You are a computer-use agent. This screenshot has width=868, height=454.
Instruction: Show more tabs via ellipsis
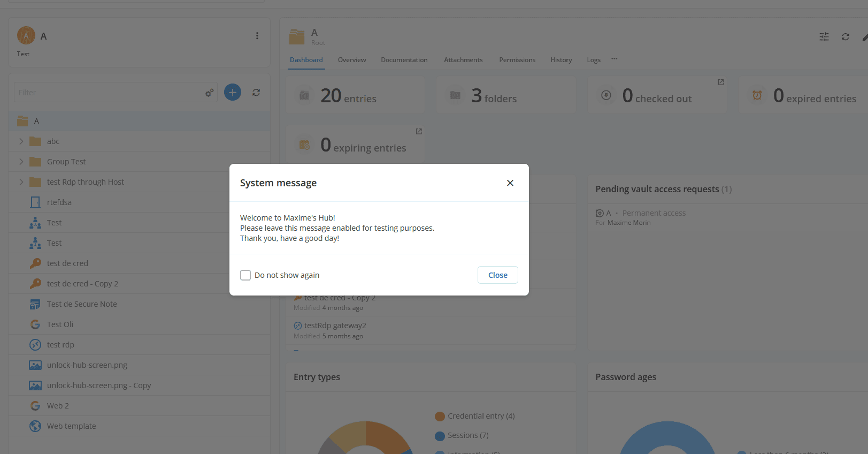point(614,59)
